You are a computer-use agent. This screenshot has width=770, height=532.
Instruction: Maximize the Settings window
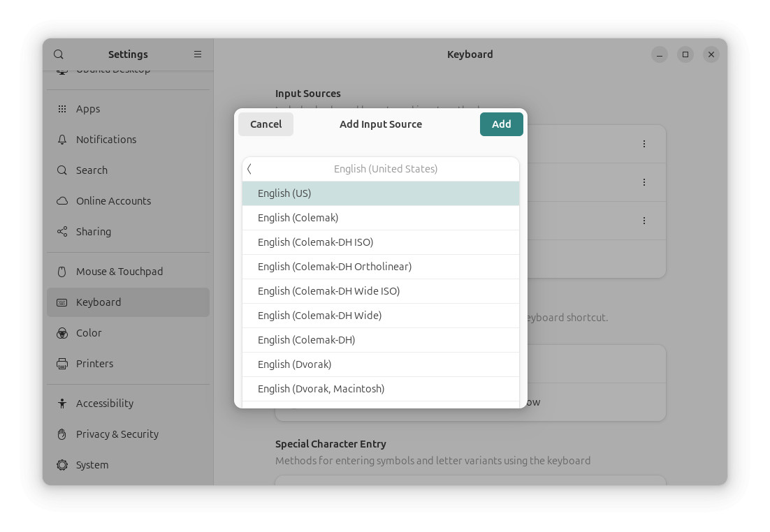point(685,54)
